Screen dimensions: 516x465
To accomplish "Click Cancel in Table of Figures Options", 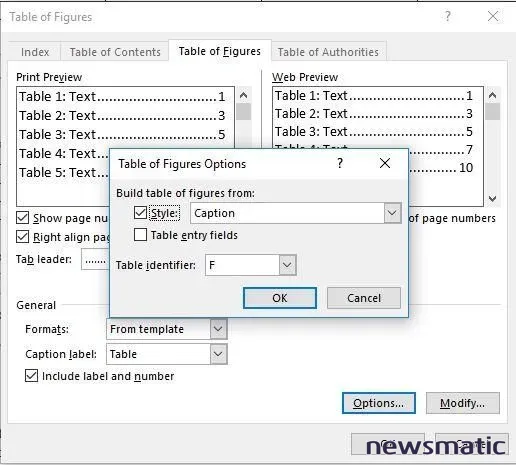I will [364, 298].
